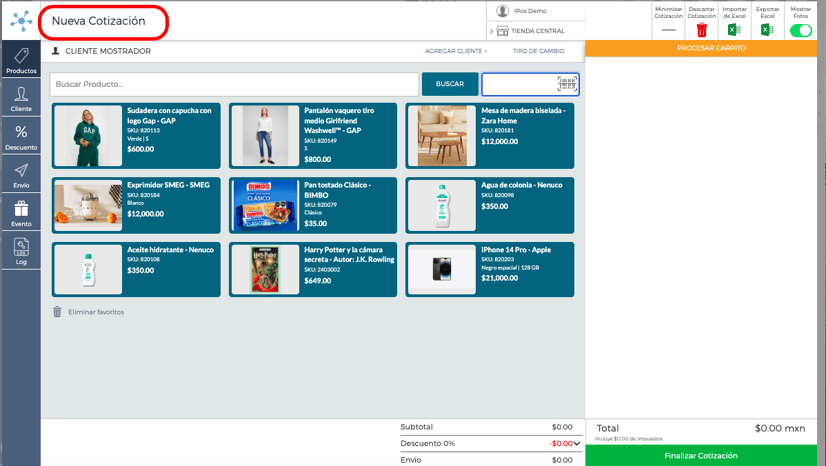Image resolution: width=826 pixels, height=466 pixels.
Task: Expand the Tienda Central chevron
Action: click(491, 31)
